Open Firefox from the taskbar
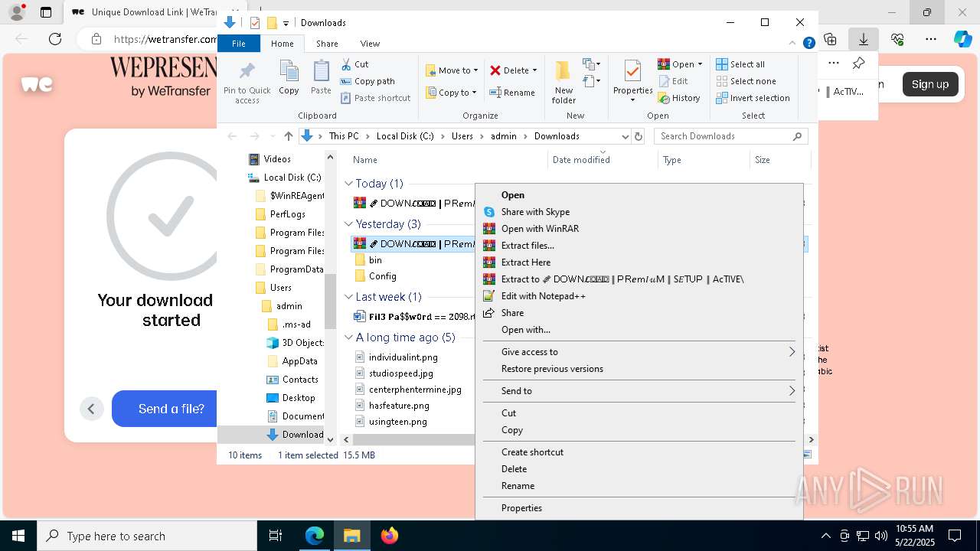Image resolution: width=980 pixels, height=551 pixels. tap(390, 536)
